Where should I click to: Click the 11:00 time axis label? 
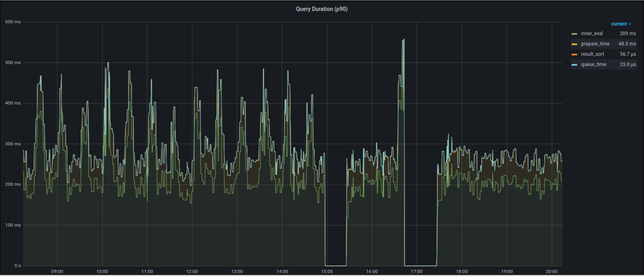147,271
